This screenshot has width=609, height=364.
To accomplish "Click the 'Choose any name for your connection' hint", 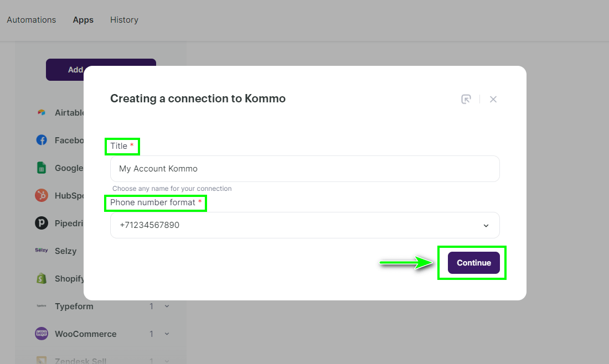I will (172, 189).
